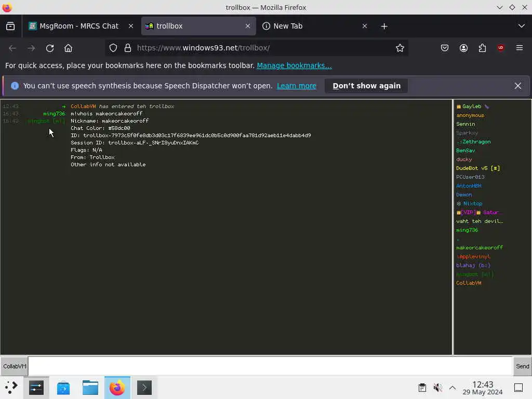Click muted audio volume tray icon
This screenshot has height=399, width=532.
[437, 388]
